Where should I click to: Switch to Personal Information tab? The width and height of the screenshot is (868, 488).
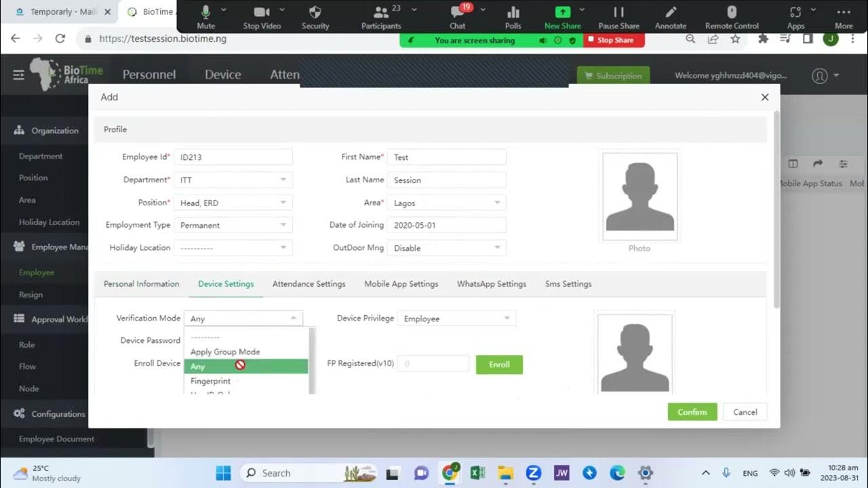coord(141,284)
